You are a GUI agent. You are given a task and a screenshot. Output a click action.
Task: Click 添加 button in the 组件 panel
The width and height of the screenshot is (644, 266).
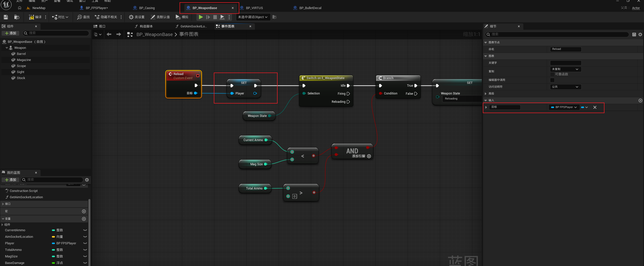11,33
